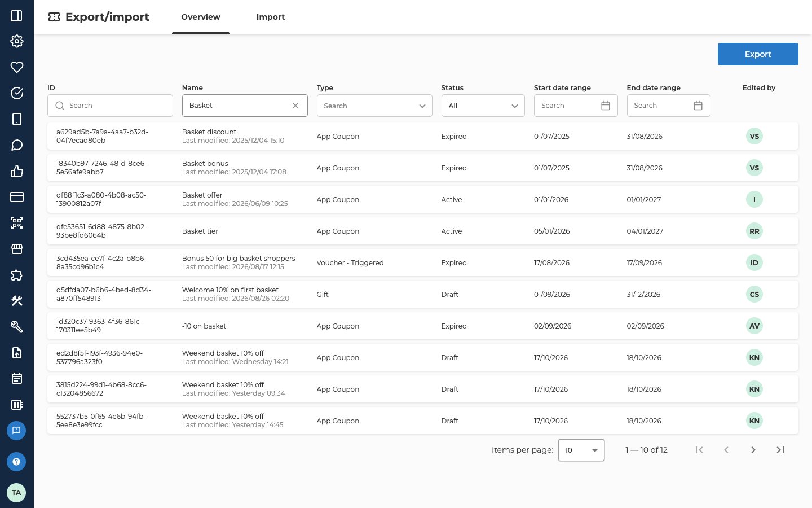The height and width of the screenshot is (508, 812).
Task: Open the chat bubble sidebar icon
Action: (x=17, y=145)
